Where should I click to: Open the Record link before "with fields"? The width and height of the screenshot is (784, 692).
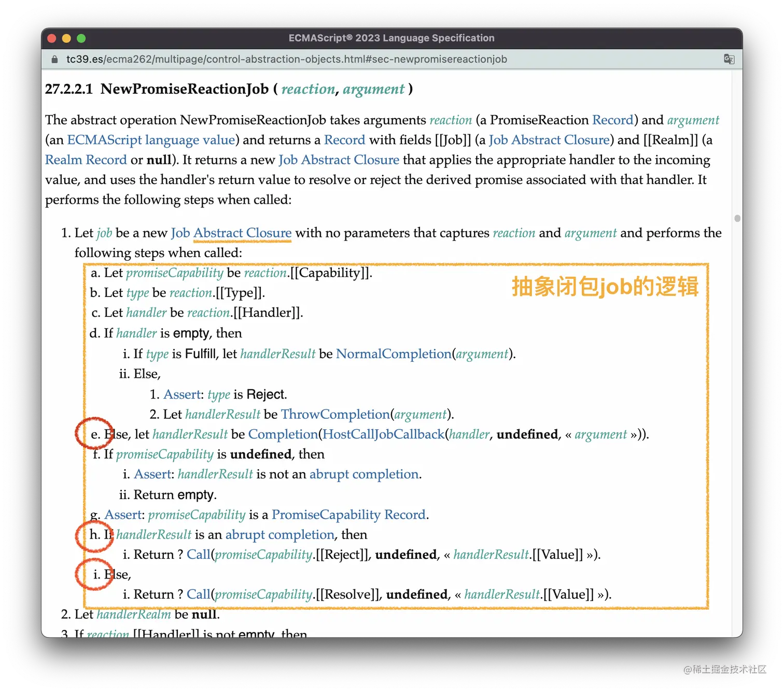coord(345,140)
